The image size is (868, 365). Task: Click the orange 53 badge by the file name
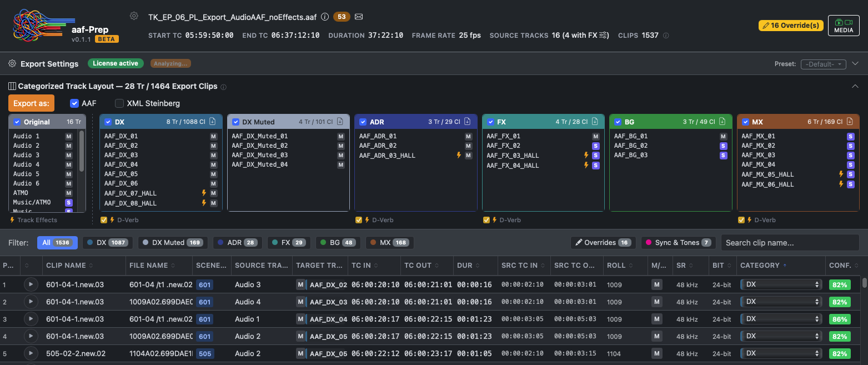coord(342,17)
